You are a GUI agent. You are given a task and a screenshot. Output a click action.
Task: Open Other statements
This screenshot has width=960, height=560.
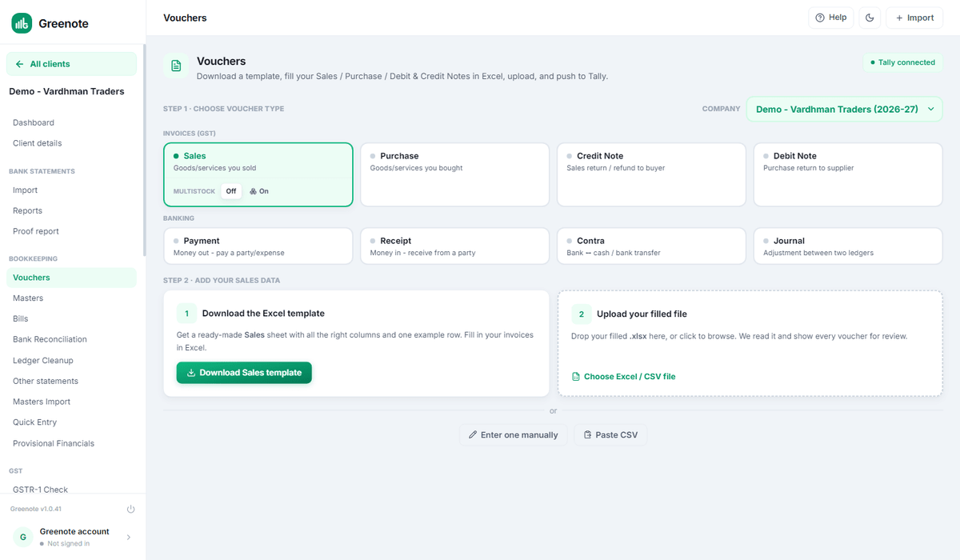72,381
